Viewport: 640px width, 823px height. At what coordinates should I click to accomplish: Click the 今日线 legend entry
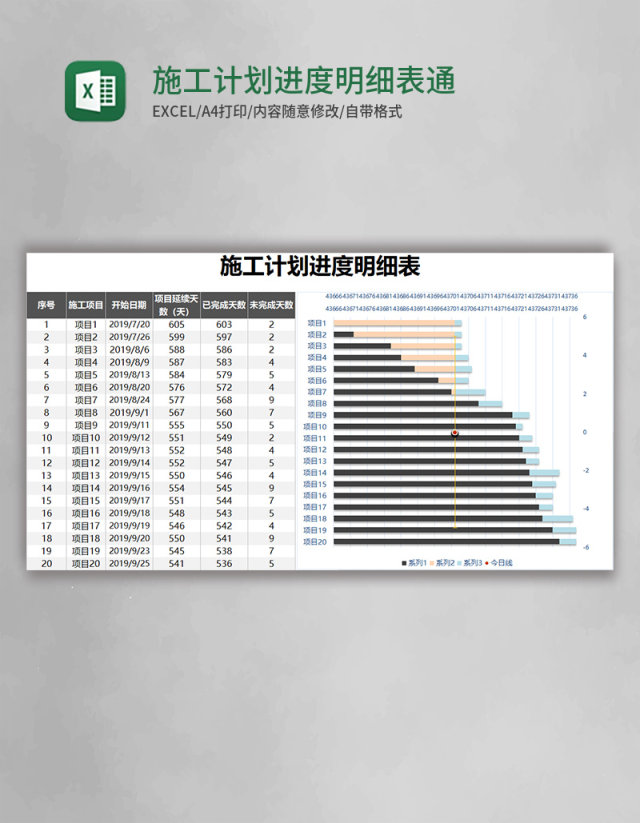499,563
